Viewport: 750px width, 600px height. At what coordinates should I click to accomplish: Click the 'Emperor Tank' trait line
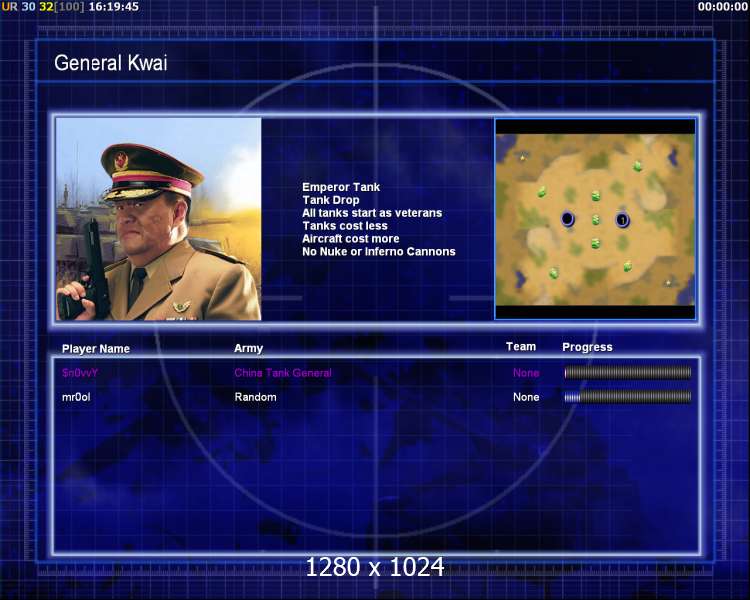tap(341, 187)
